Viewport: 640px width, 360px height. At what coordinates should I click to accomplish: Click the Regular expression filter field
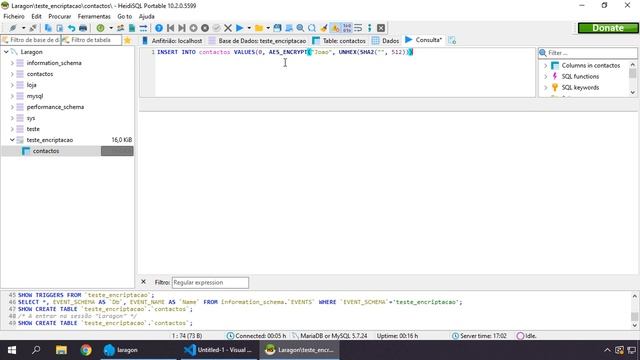click(x=210, y=282)
